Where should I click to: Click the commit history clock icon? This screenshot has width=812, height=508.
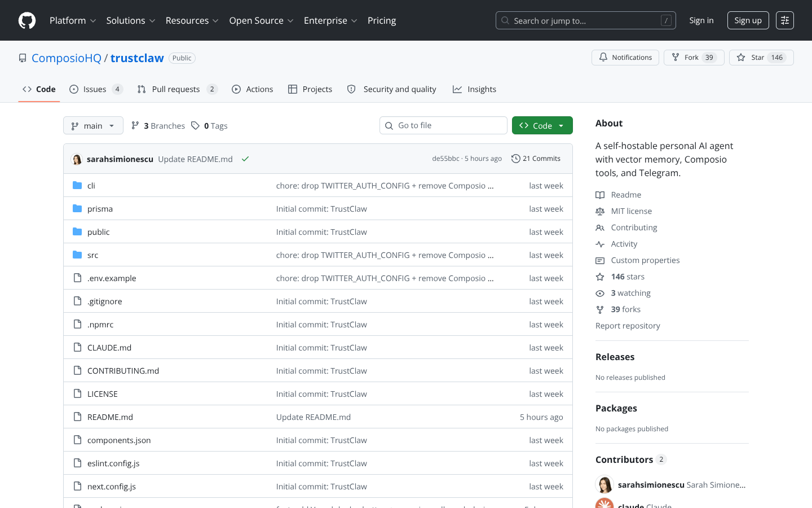pos(515,159)
